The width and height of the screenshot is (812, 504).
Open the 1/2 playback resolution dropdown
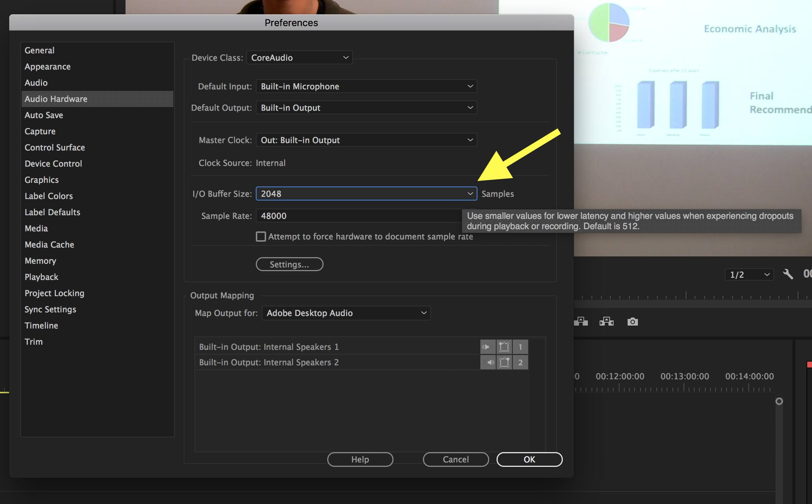[749, 275]
